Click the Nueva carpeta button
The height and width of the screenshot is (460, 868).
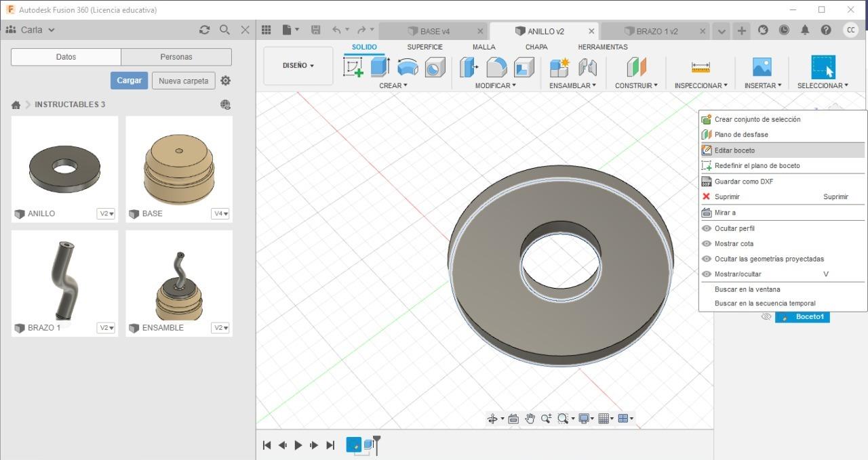coord(183,81)
